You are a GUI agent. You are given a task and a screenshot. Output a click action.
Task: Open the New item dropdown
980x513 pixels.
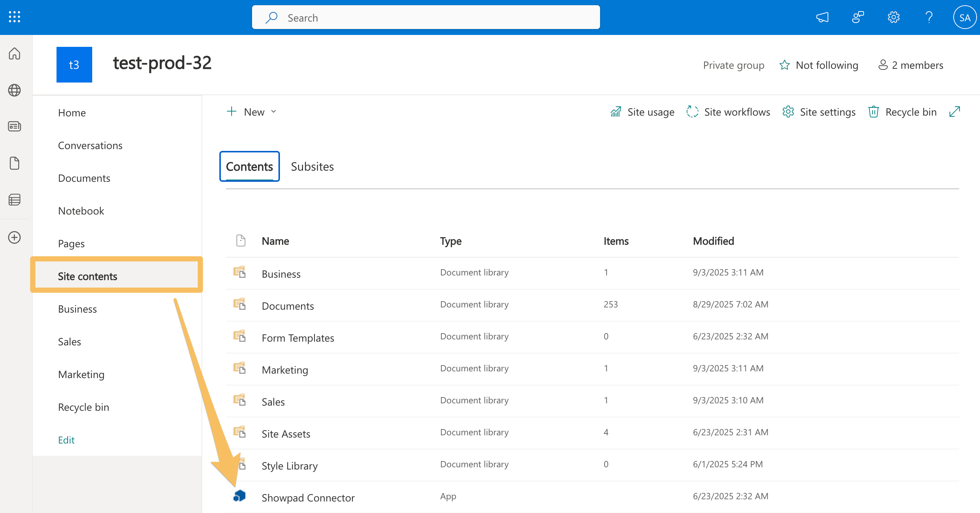pos(251,112)
